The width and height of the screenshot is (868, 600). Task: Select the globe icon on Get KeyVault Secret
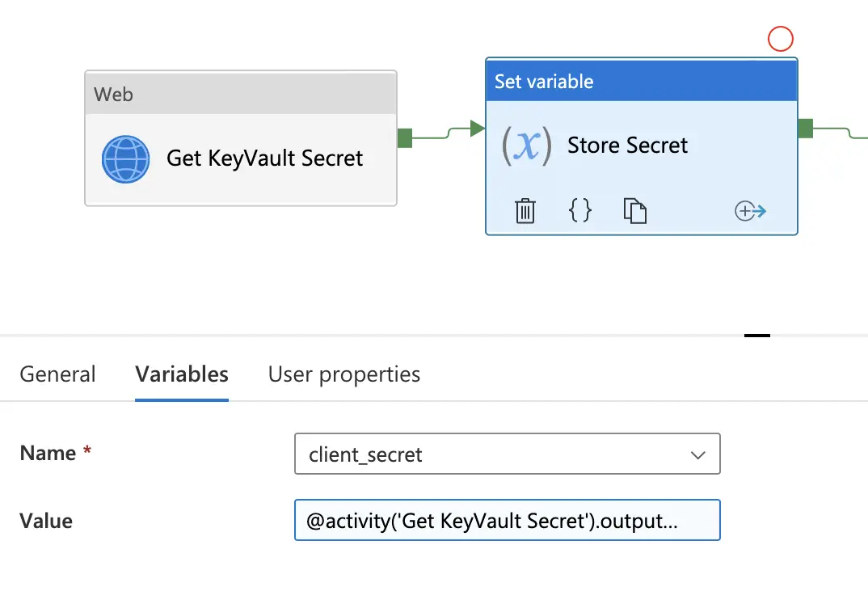click(x=126, y=159)
